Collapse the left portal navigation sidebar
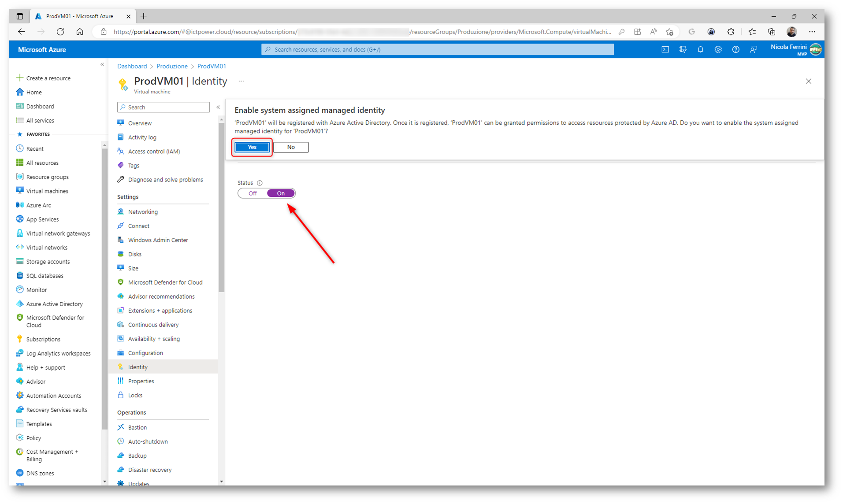The height and width of the screenshot is (504, 843). pos(102,65)
